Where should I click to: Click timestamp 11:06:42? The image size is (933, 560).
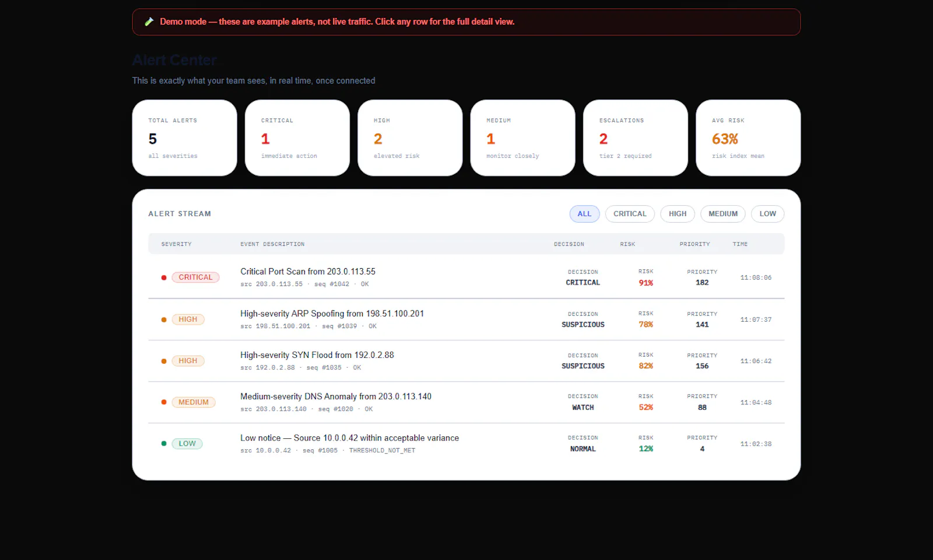point(756,361)
